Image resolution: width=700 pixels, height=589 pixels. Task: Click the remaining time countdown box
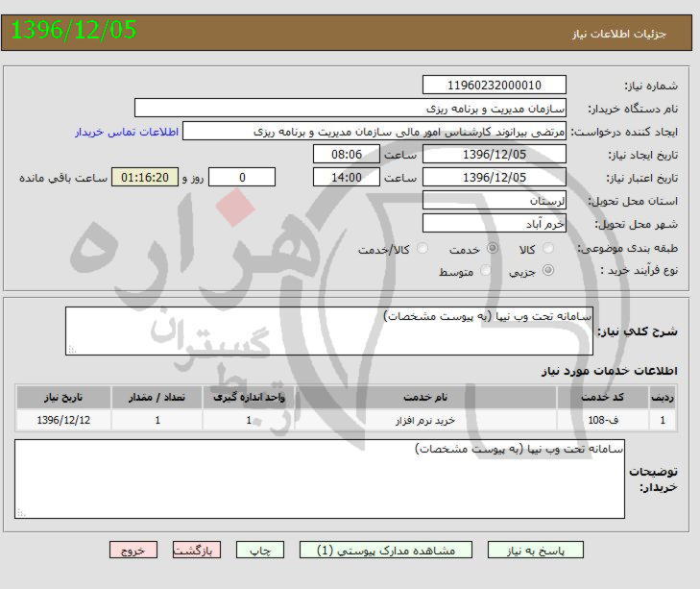(146, 178)
